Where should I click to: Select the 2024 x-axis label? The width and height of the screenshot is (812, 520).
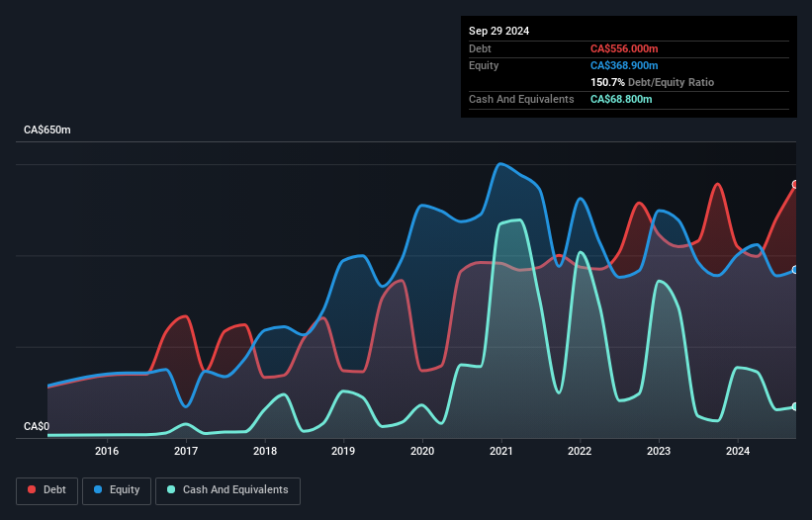pyautogui.click(x=738, y=451)
